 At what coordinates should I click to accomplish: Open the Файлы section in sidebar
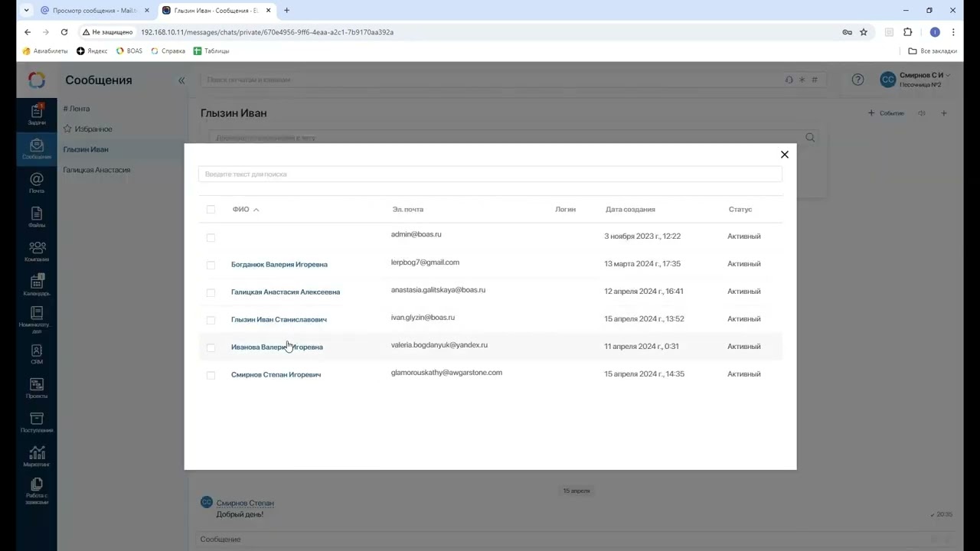click(x=37, y=217)
